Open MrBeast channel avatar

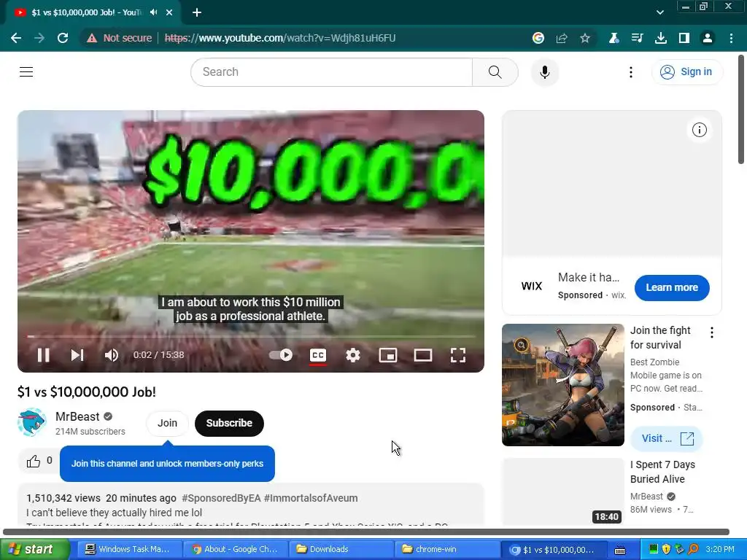click(x=31, y=422)
